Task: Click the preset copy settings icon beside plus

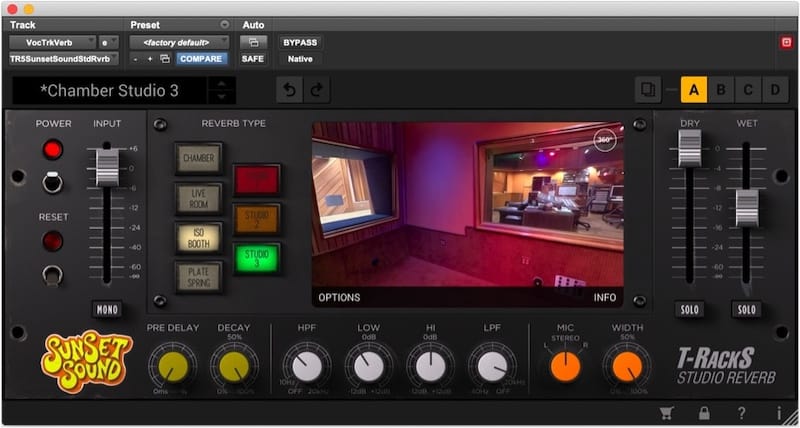Action: pyautogui.click(x=165, y=59)
